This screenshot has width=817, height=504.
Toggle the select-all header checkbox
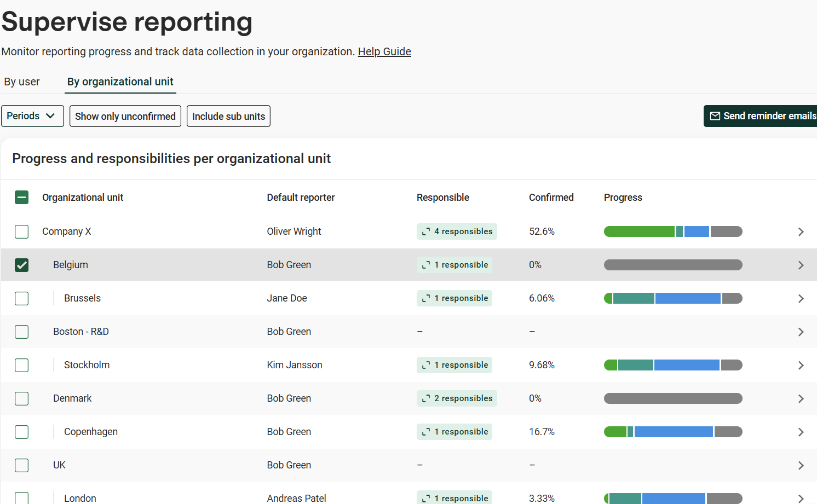(22, 198)
